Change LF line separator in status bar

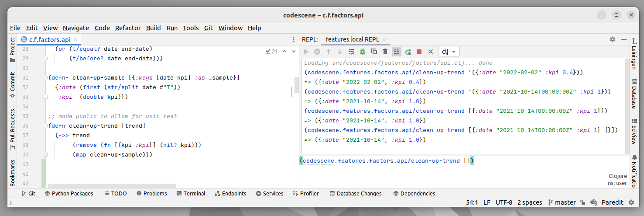point(487,202)
